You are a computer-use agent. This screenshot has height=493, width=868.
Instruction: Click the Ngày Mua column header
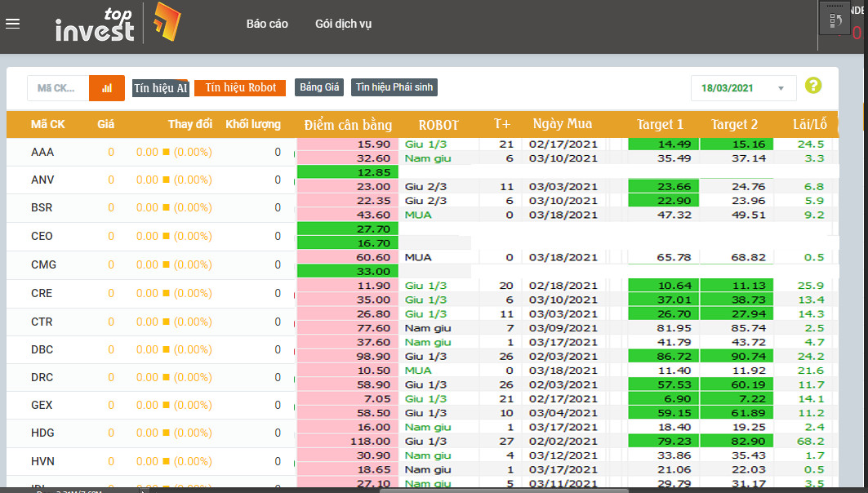[x=562, y=124]
